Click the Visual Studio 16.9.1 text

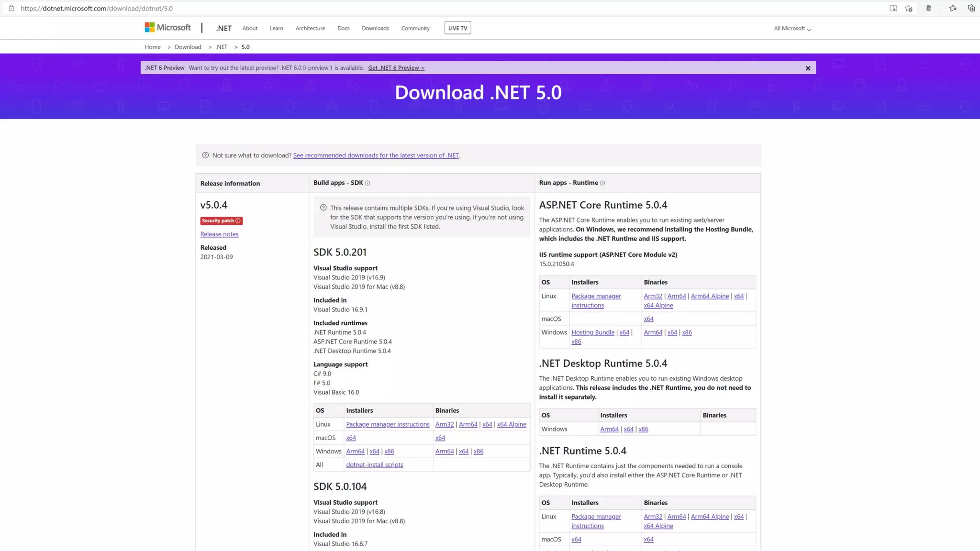tap(340, 309)
